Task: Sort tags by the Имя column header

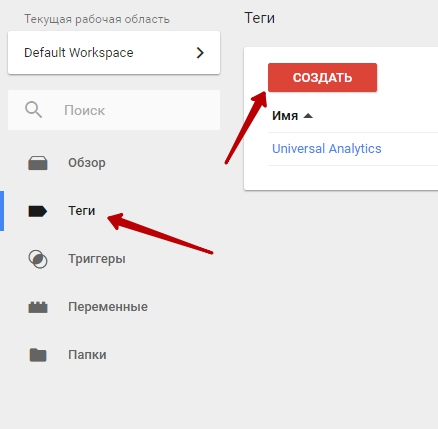Action: [x=285, y=116]
